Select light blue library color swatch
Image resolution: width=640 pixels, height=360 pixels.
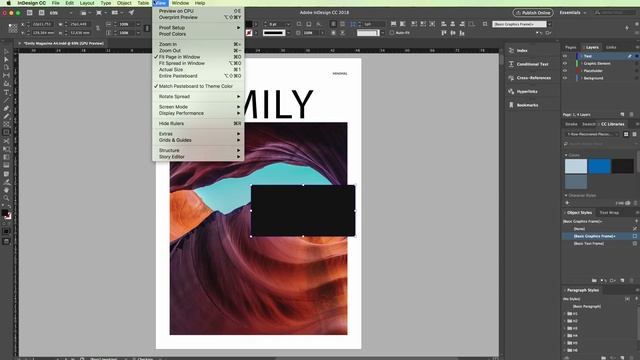point(576,167)
